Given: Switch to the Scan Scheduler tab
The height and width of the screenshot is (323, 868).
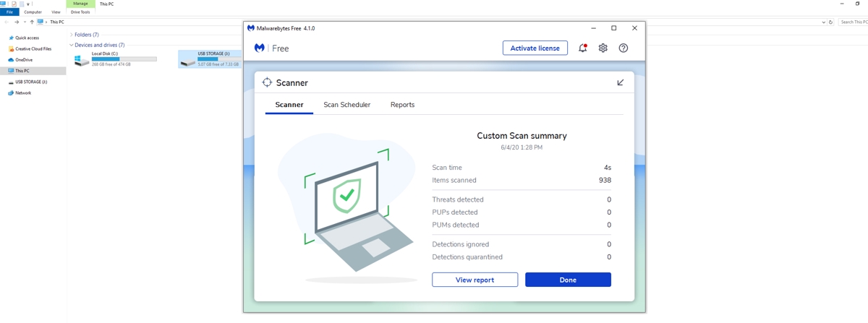Looking at the screenshot, I should tap(346, 105).
